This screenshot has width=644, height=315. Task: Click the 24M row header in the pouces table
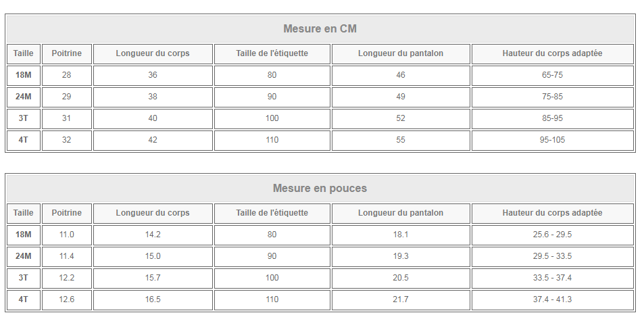[24, 256]
